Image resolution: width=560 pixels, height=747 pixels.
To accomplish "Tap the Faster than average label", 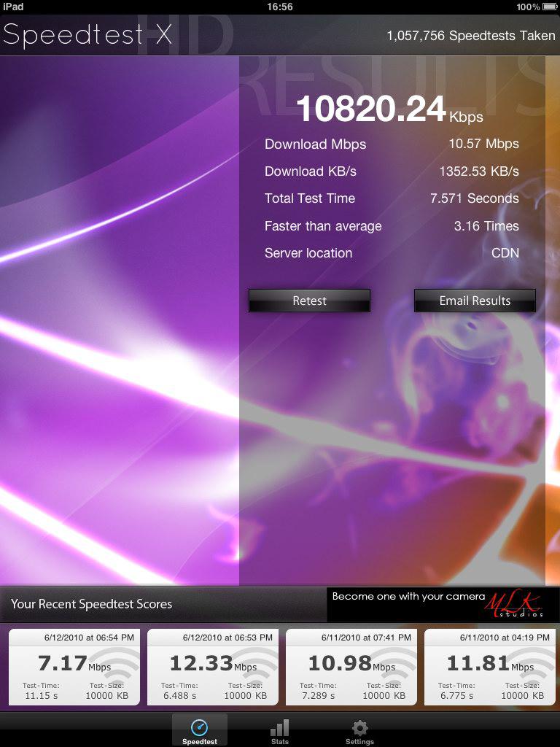I will click(323, 226).
